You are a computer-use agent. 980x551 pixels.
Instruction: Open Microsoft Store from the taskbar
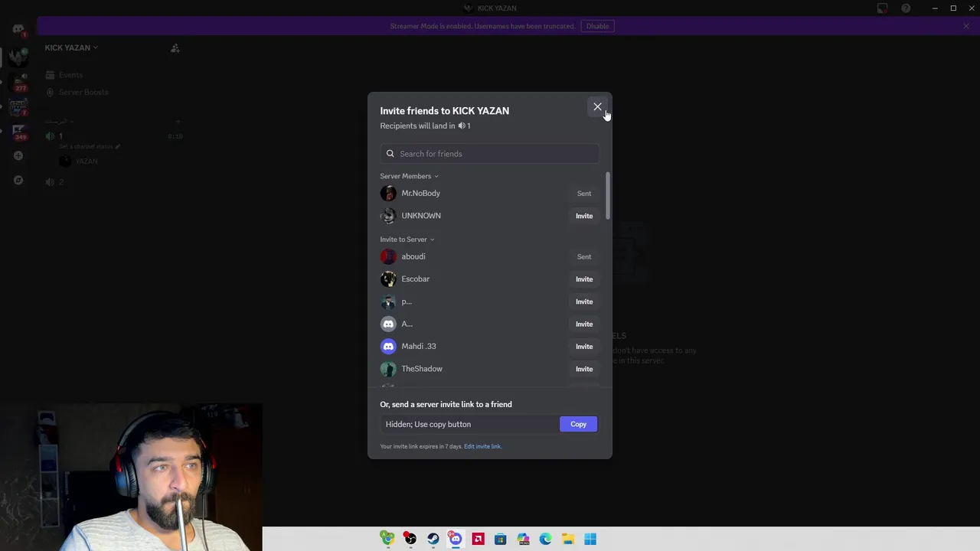(500, 540)
